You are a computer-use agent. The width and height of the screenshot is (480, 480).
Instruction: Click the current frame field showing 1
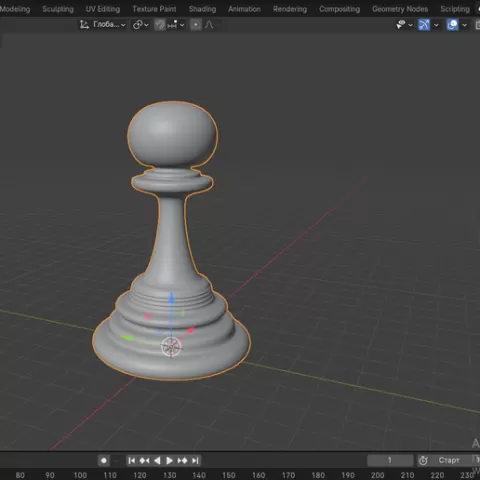(390, 461)
